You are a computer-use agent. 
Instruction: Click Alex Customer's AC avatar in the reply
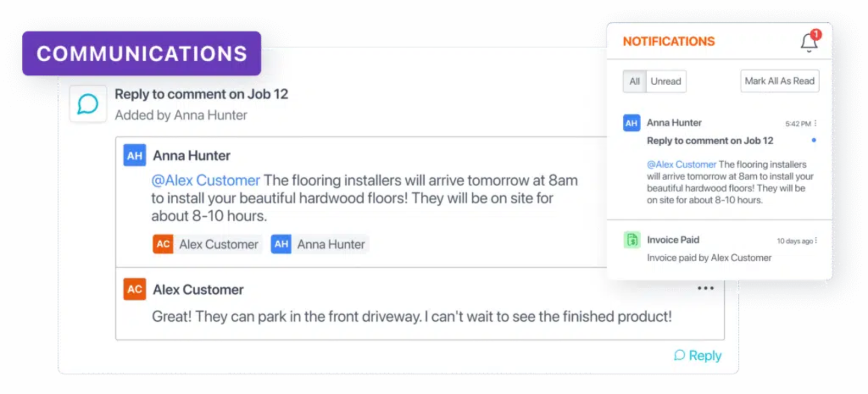click(135, 289)
